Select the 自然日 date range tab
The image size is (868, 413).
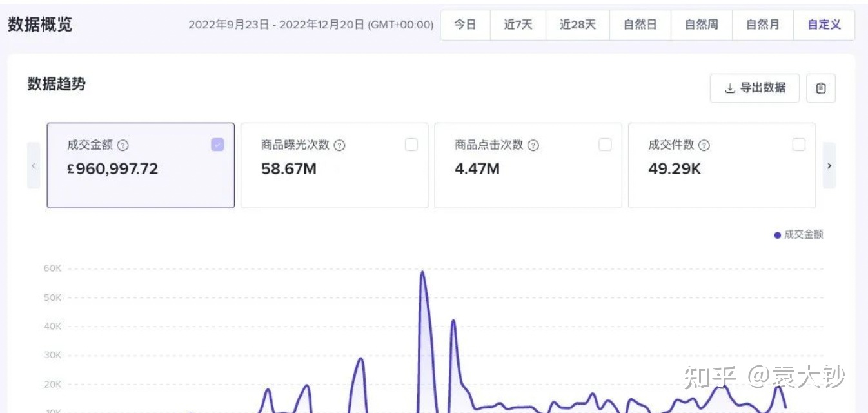pos(640,25)
